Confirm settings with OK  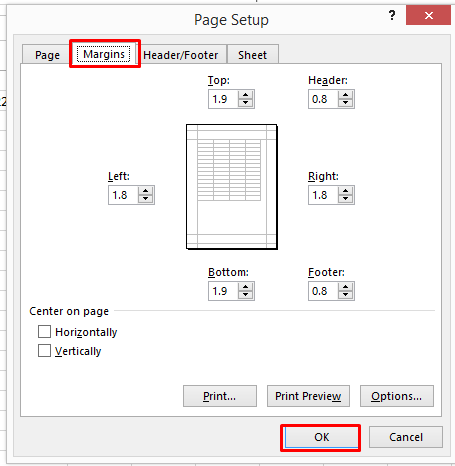[321, 437]
